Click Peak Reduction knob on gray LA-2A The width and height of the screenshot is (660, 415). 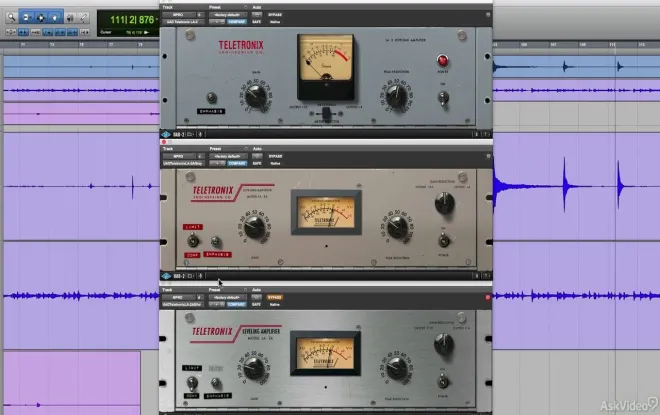398,227
